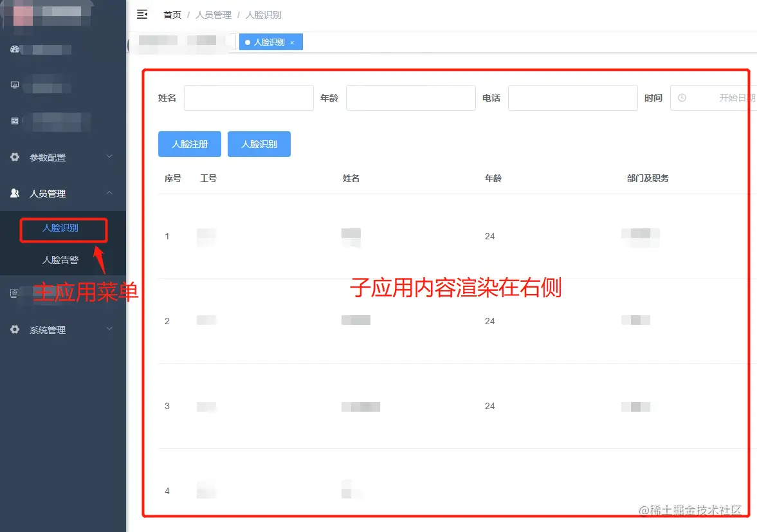
Task: Click the gear icon beside 系统管理
Action: pyautogui.click(x=15, y=329)
